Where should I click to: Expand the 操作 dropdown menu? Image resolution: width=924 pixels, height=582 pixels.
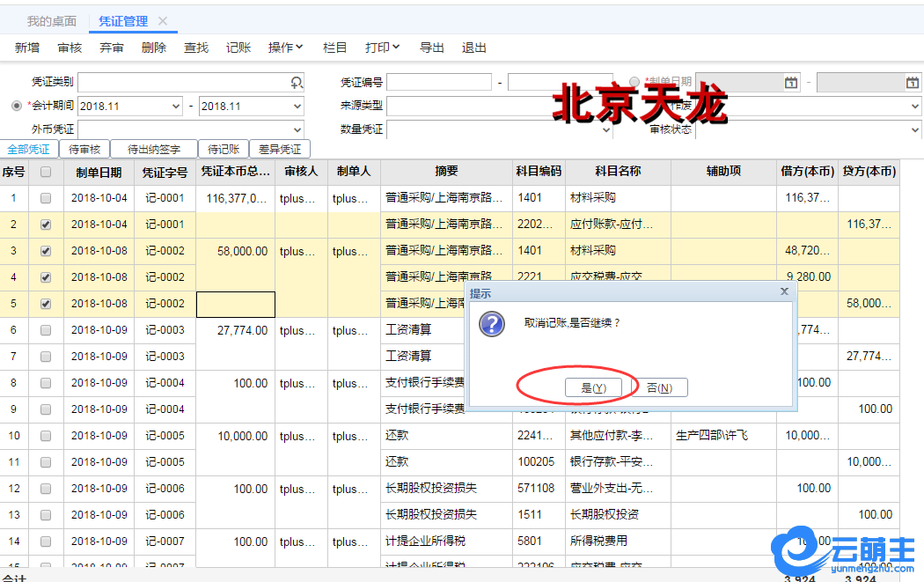[x=285, y=48]
